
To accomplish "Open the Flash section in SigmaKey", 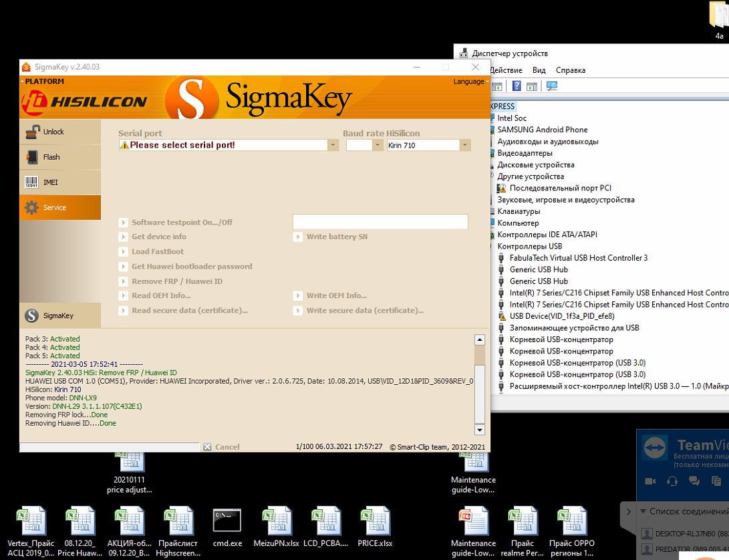I will click(x=60, y=157).
